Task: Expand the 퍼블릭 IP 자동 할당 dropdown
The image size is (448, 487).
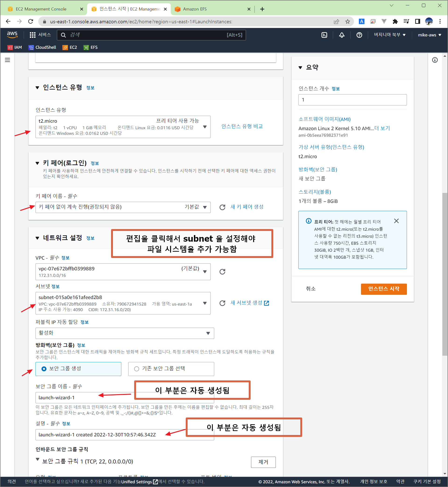Action: [125, 333]
